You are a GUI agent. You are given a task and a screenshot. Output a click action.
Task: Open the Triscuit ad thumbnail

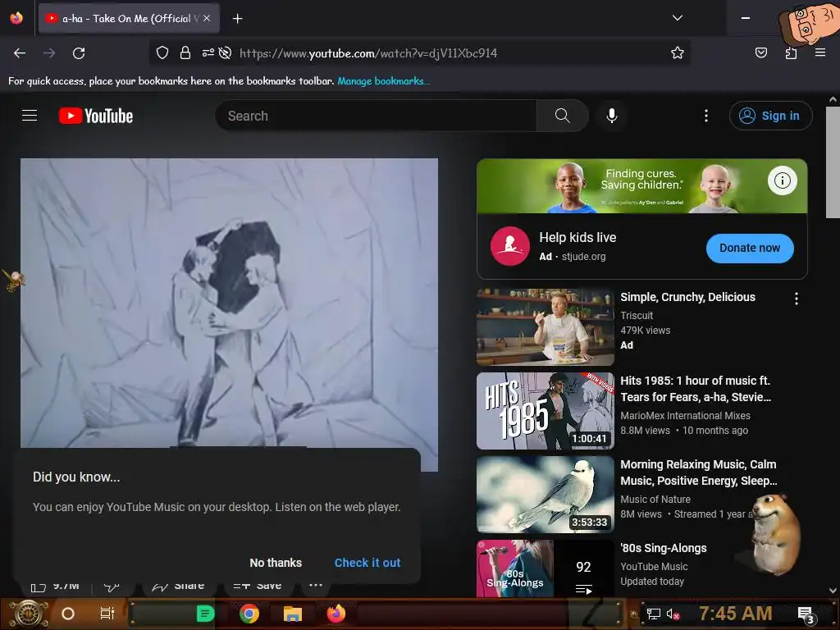(546, 326)
